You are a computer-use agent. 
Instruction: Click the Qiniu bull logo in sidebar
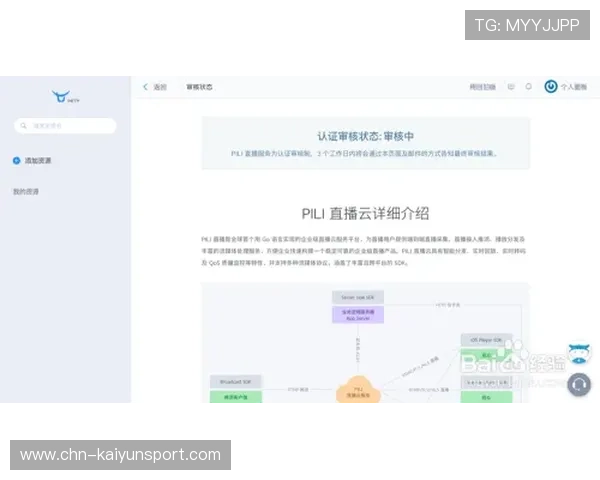pos(65,97)
